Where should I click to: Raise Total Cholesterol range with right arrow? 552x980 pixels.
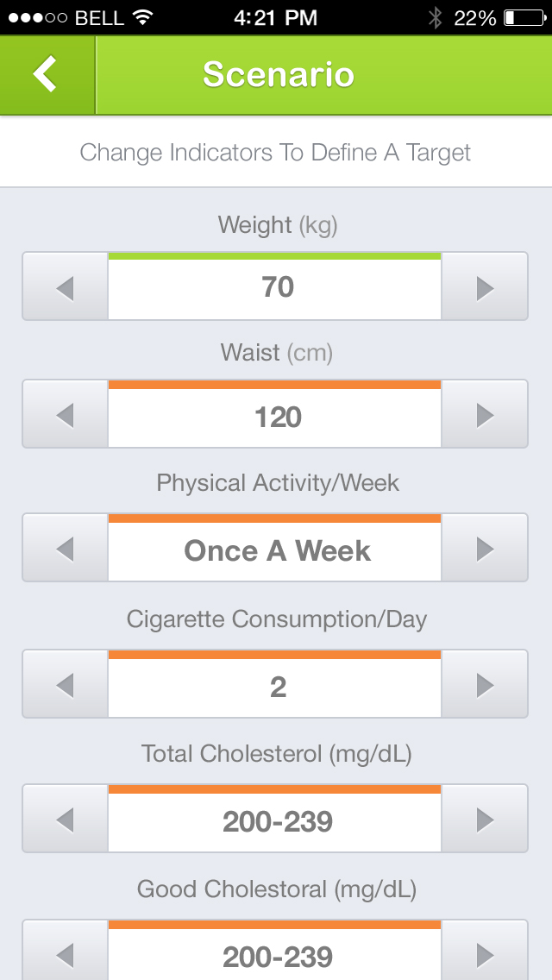click(485, 820)
